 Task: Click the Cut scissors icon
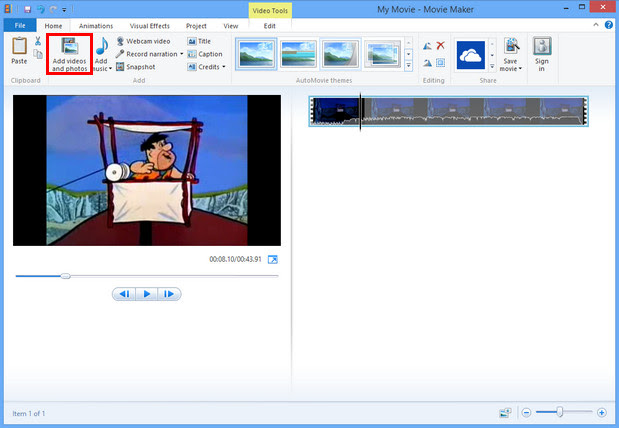[38, 41]
